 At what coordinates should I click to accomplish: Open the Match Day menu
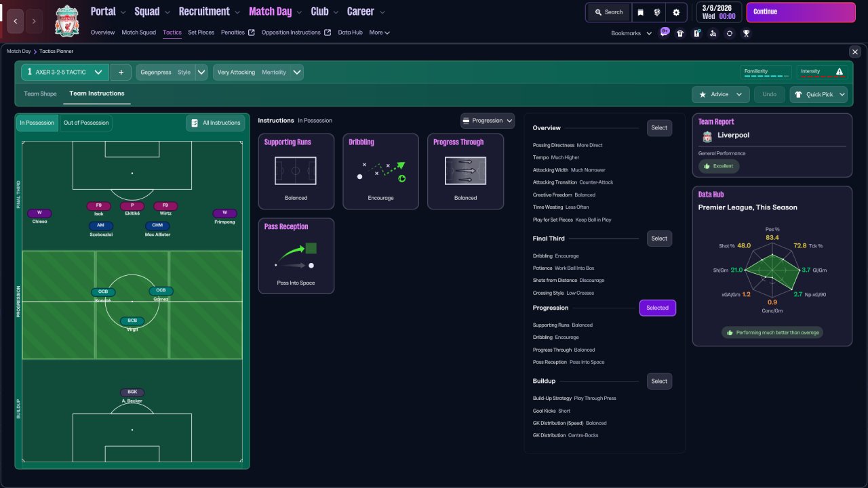[x=277, y=12]
